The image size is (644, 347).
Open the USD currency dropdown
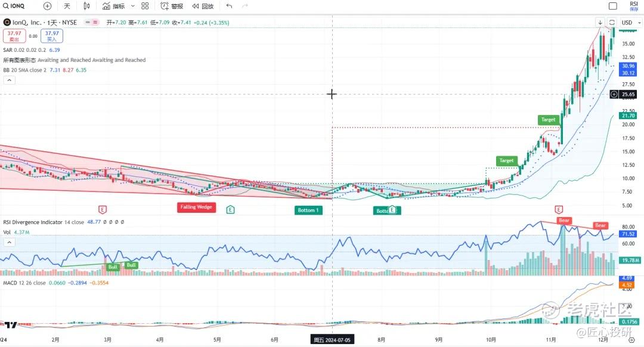pos(630,22)
